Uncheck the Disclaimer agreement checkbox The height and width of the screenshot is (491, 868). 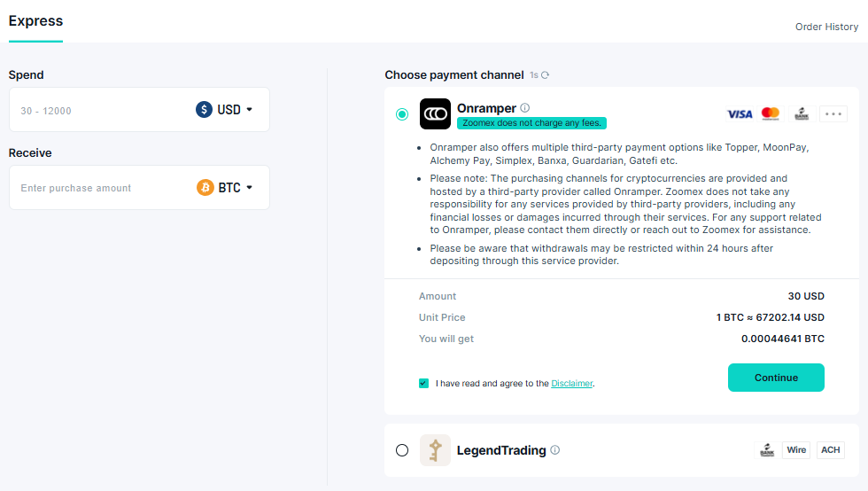[424, 384]
